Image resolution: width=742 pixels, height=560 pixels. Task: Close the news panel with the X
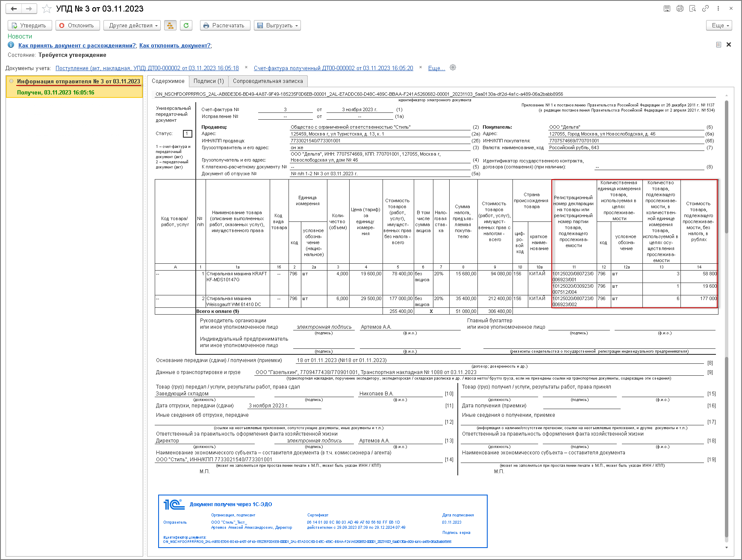point(729,44)
